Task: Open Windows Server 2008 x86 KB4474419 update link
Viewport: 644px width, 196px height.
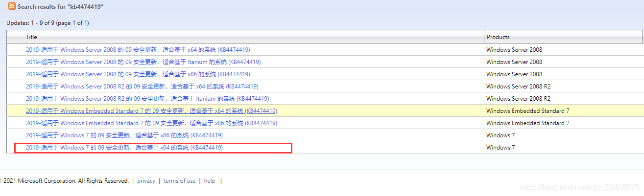Action: click(138, 74)
